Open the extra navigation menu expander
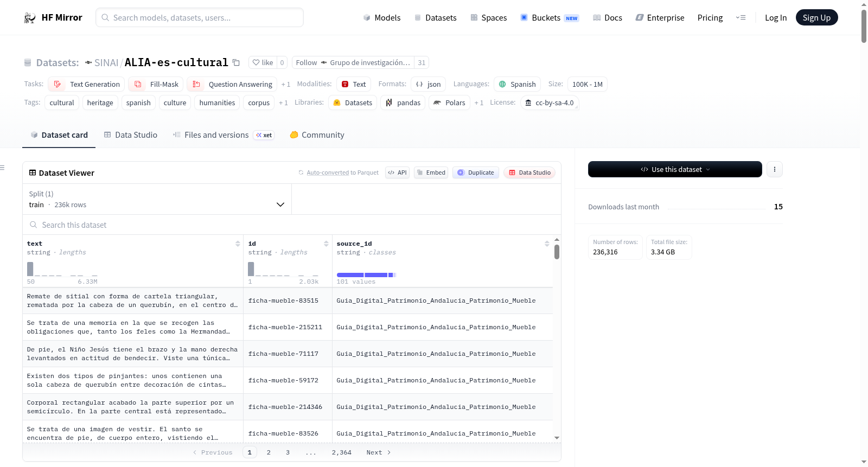The image size is (868, 467). (741, 17)
